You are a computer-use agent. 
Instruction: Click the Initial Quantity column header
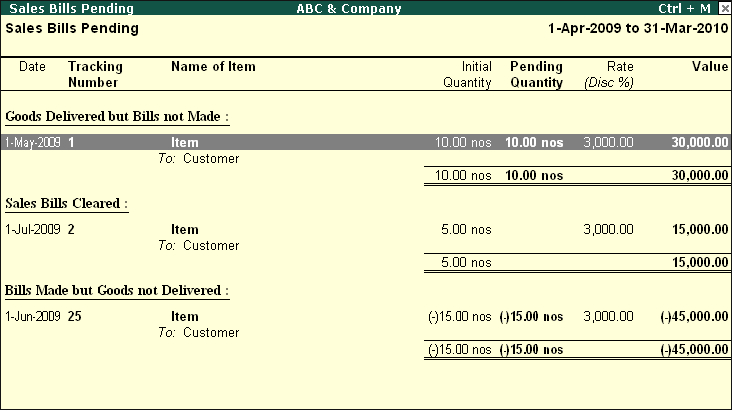(x=468, y=74)
